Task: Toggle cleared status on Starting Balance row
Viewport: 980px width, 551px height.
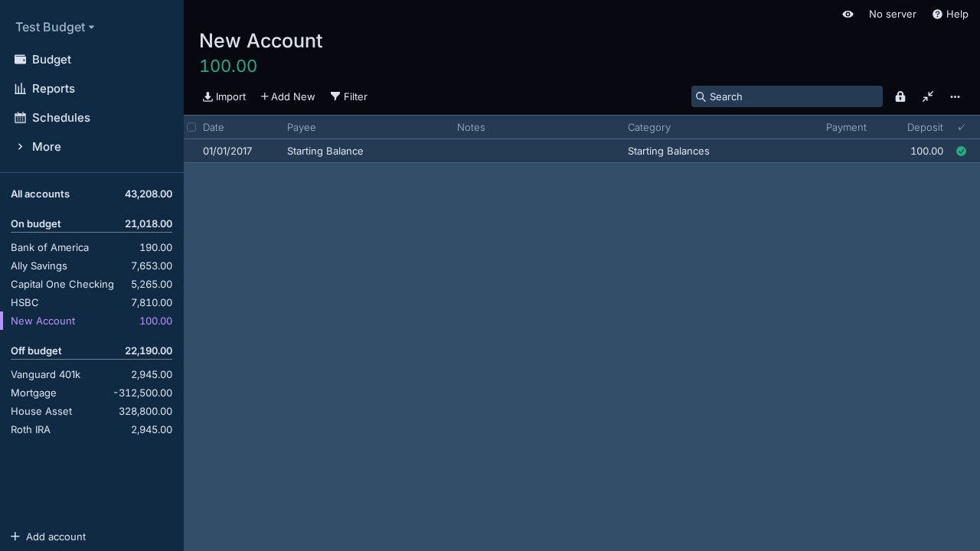Action: click(x=961, y=152)
